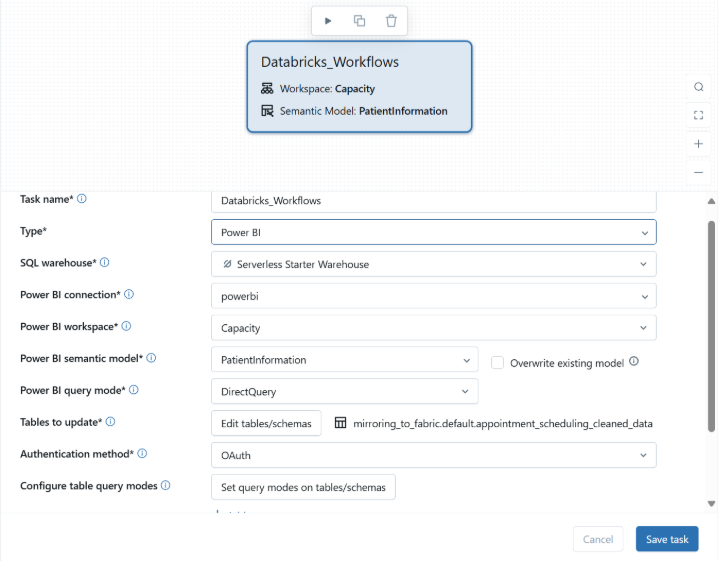Open the Power BI connection dropdown showing powerbi
The image size is (721, 561).
[x=434, y=296]
